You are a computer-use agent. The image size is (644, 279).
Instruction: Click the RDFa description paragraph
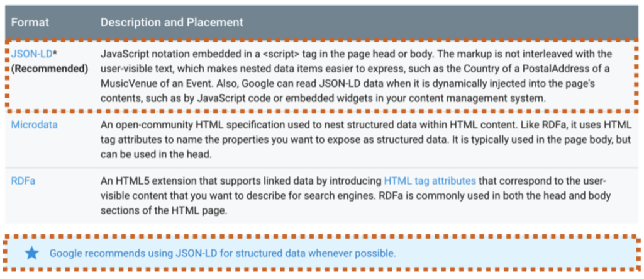[356, 195]
